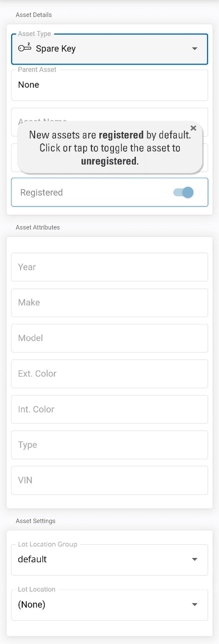Select the VIN input field

click(x=109, y=480)
